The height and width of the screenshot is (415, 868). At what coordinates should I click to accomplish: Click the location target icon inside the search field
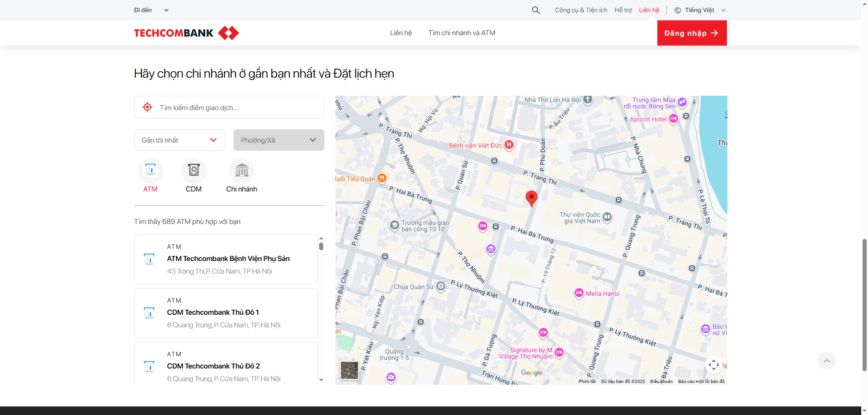point(147,107)
